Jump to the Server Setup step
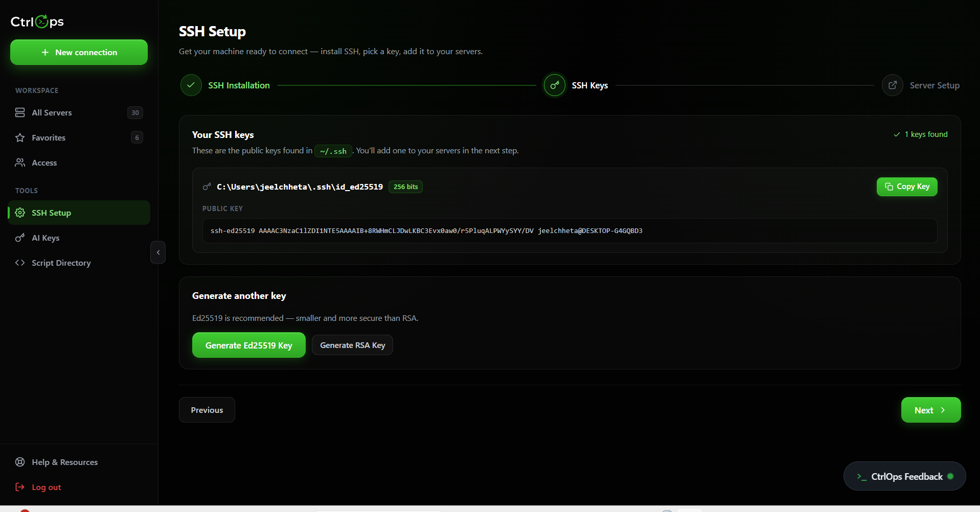980x512 pixels. [921, 85]
